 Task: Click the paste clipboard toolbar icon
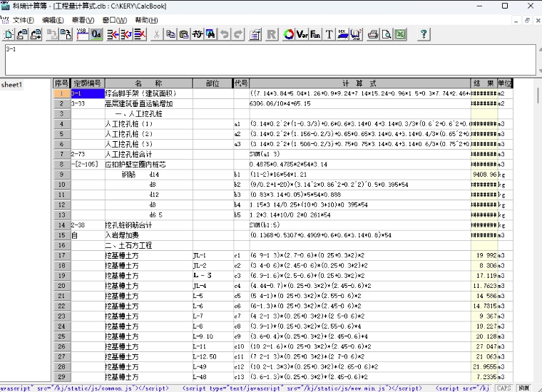tap(183, 33)
